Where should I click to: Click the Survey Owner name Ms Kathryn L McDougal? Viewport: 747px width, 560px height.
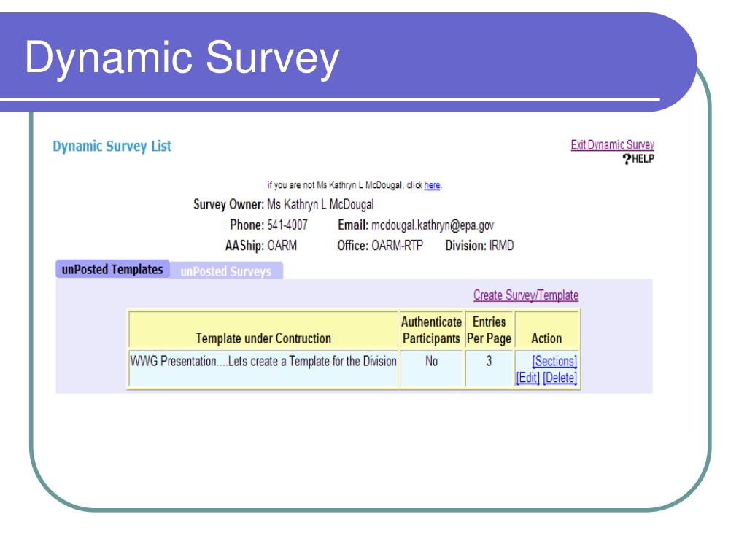tap(320, 205)
